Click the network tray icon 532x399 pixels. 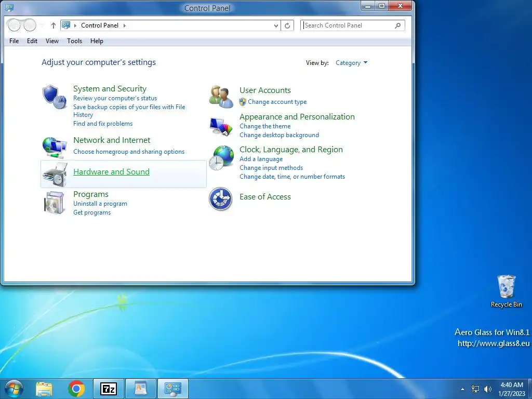[475, 389]
